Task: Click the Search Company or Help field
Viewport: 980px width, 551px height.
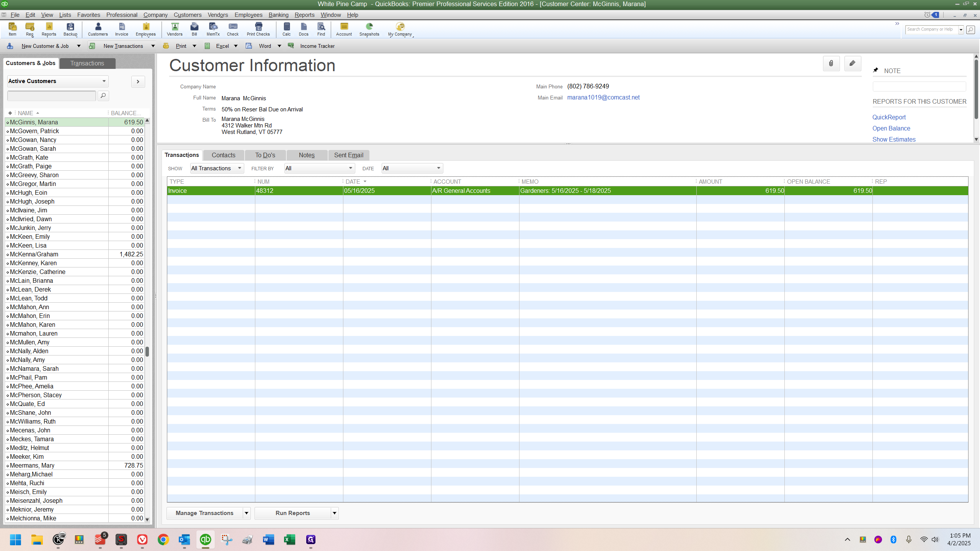Action: pos(932,29)
